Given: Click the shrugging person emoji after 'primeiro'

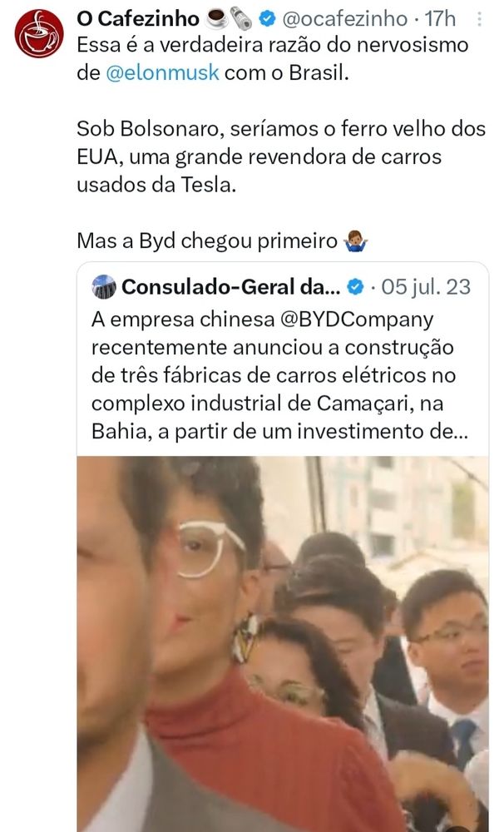Looking at the screenshot, I should pyautogui.click(x=356, y=241).
